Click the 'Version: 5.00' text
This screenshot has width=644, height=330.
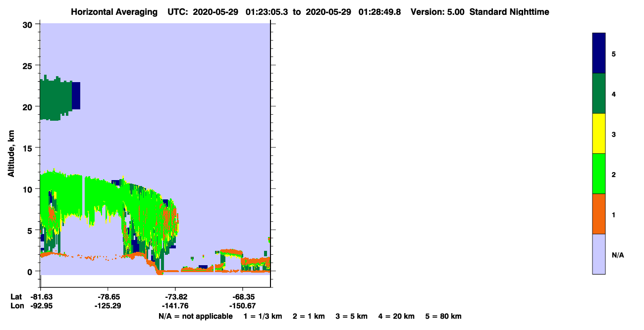(x=437, y=12)
